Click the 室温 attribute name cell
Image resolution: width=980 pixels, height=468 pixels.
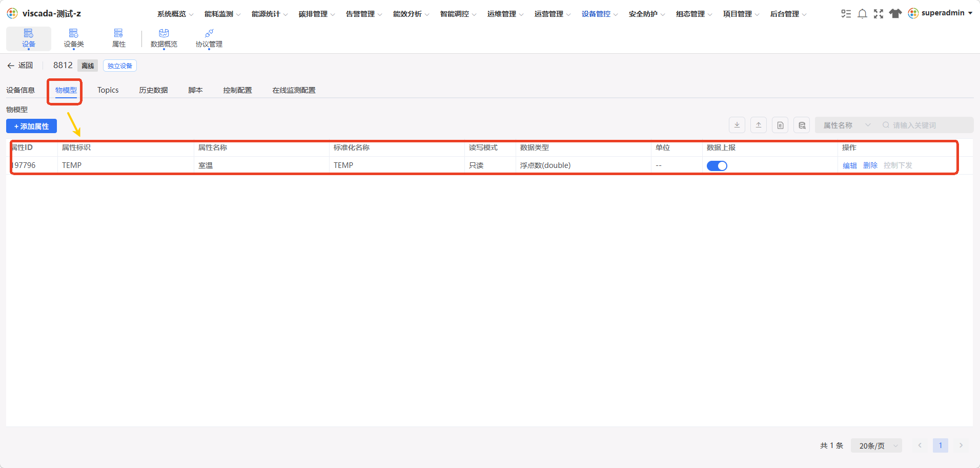[206, 165]
